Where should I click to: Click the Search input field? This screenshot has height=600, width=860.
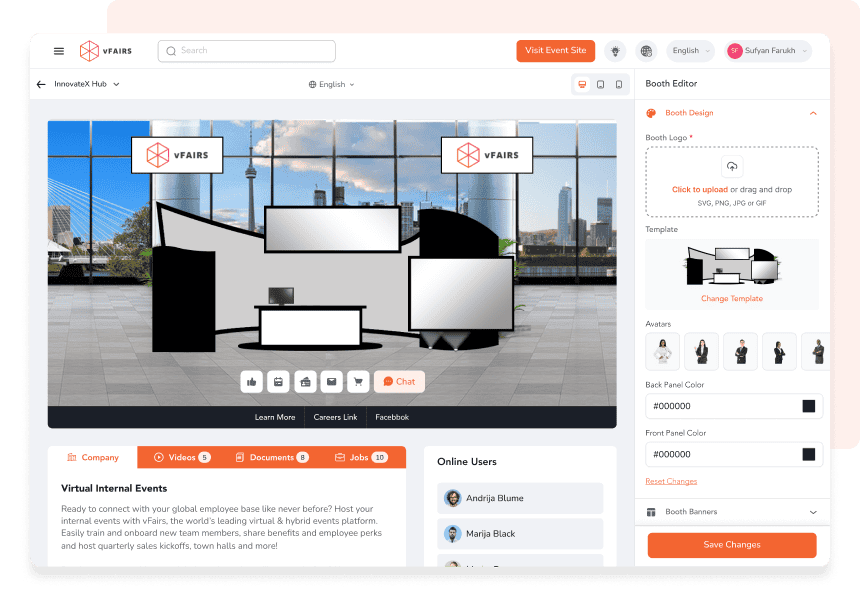click(x=247, y=51)
